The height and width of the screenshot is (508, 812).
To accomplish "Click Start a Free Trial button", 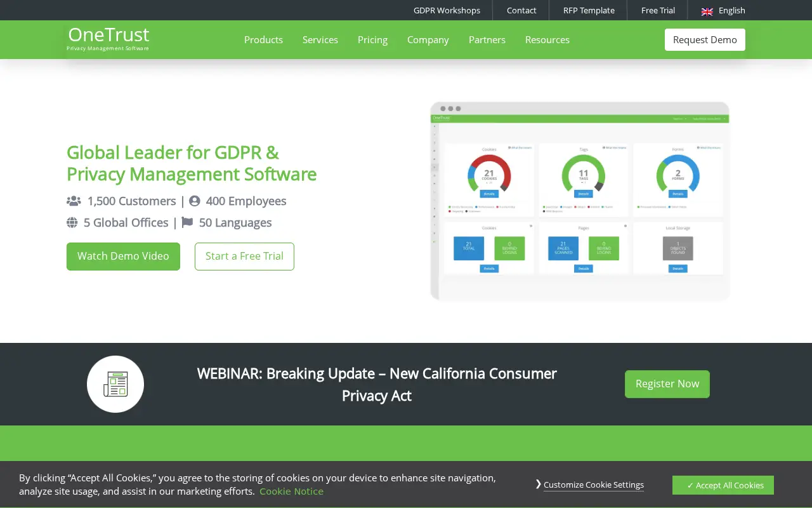I will click(244, 257).
